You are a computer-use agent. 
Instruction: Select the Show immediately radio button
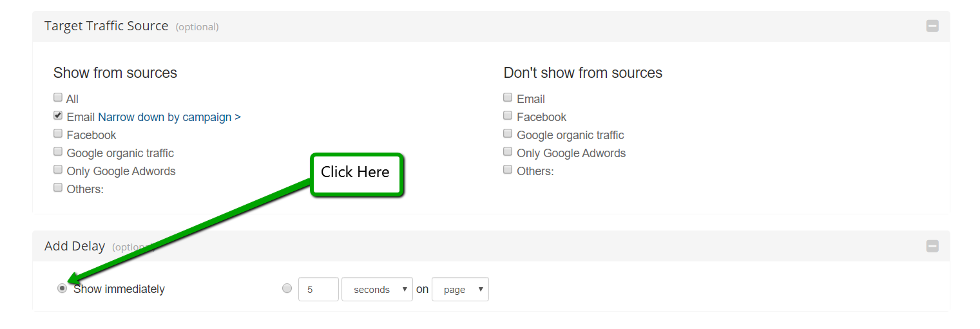[62, 288]
